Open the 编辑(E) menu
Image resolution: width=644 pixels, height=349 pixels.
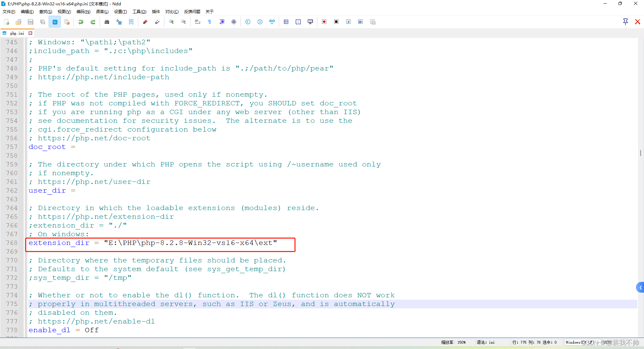[27, 12]
